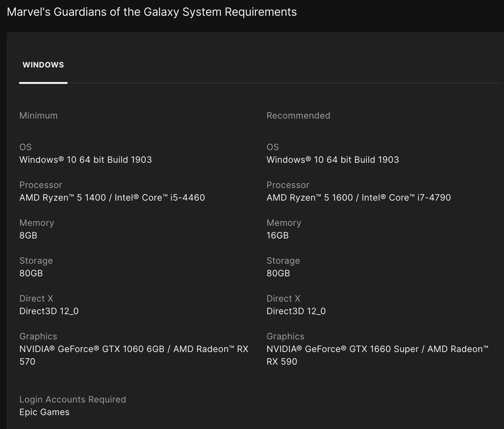Click the Memory label in the Minimum column
This screenshot has height=429, width=504.
pyautogui.click(x=37, y=223)
